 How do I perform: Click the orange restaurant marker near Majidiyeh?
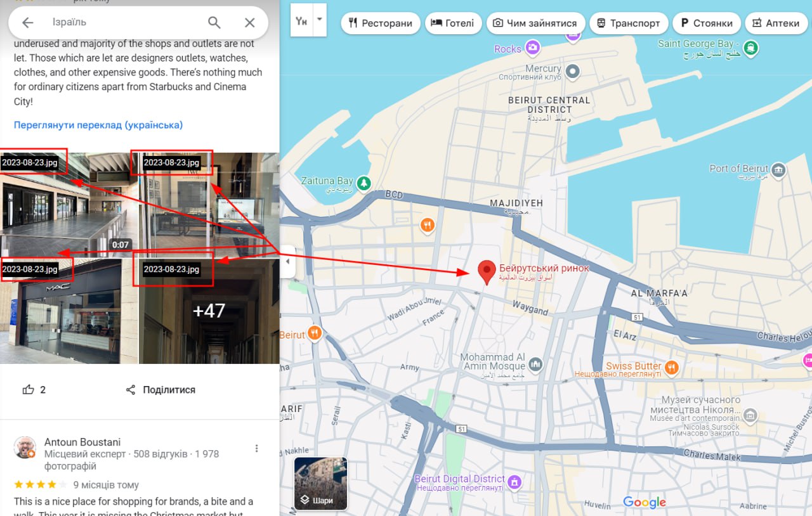(428, 224)
